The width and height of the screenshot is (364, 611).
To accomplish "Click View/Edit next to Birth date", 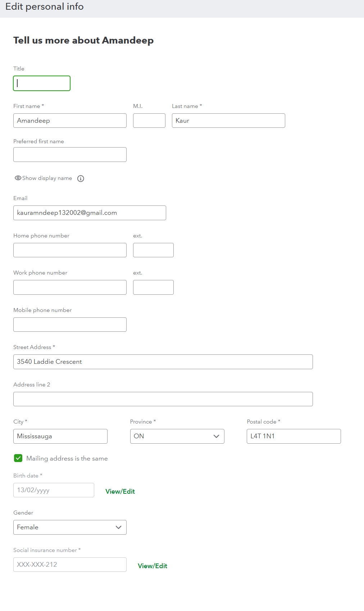I will pyautogui.click(x=120, y=492).
